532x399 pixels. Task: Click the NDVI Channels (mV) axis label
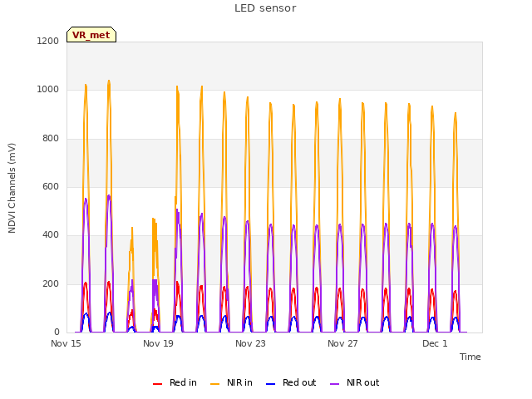coord(12,188)
